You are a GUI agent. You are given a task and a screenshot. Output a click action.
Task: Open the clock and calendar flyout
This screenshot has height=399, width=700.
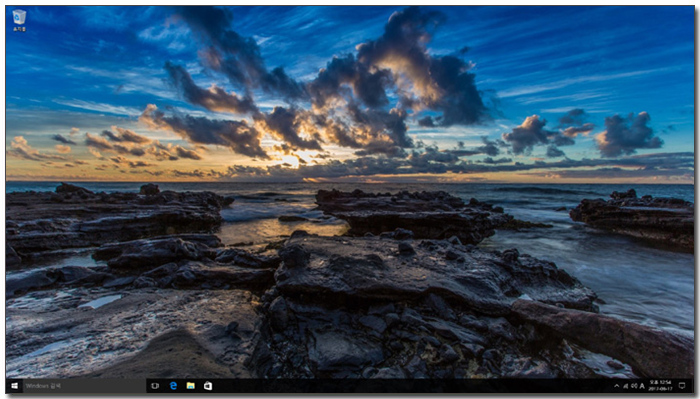[x=660, y=386]
